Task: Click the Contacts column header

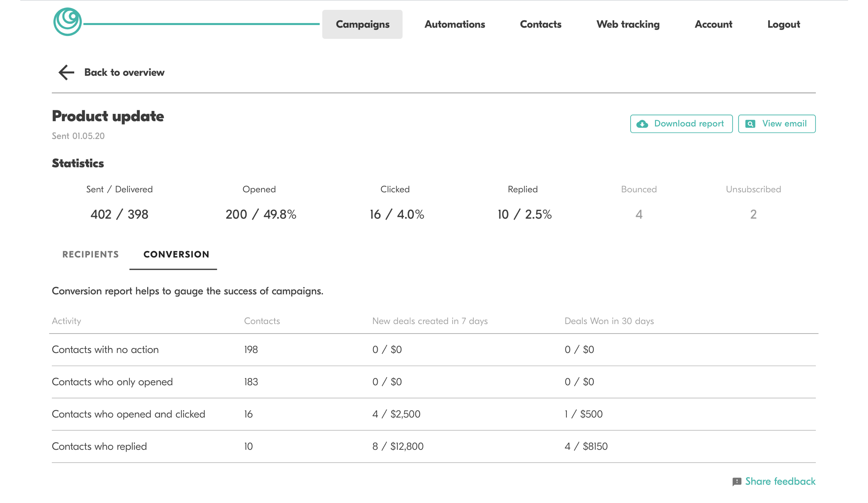Action: click(262, 321)
